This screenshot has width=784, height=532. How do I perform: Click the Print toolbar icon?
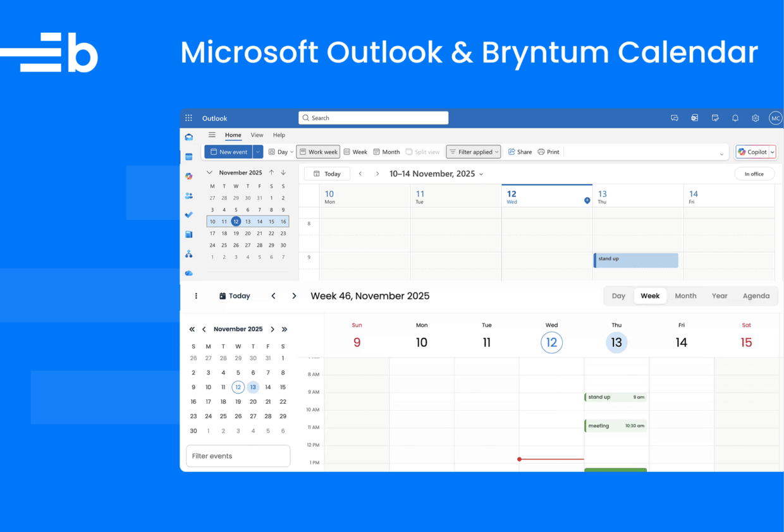(x=548, y=152)
